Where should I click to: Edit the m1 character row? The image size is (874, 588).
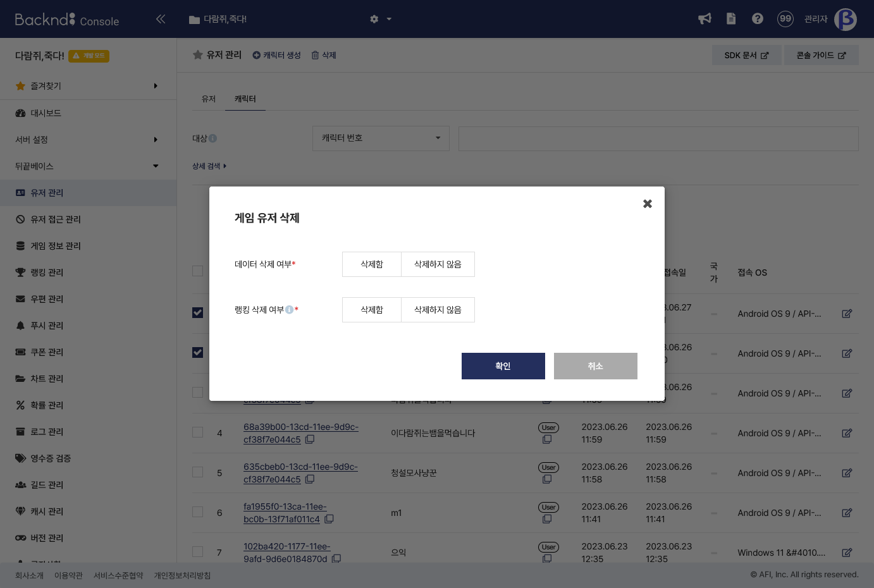pyautogui.click(x=847, y=513)
